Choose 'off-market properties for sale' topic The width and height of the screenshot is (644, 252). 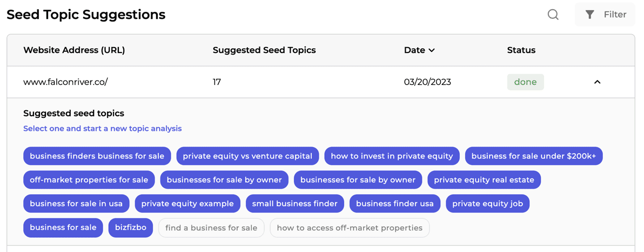click(x=89, y=180)
